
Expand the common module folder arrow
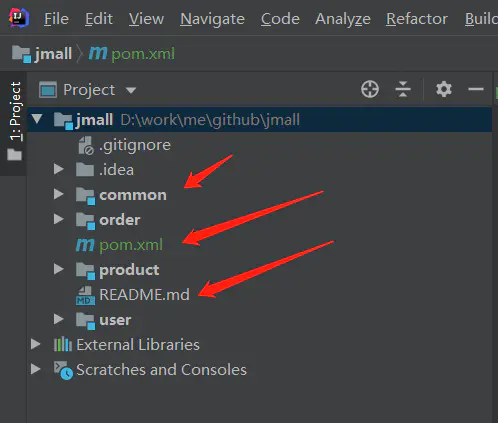[x=59, y=194]
